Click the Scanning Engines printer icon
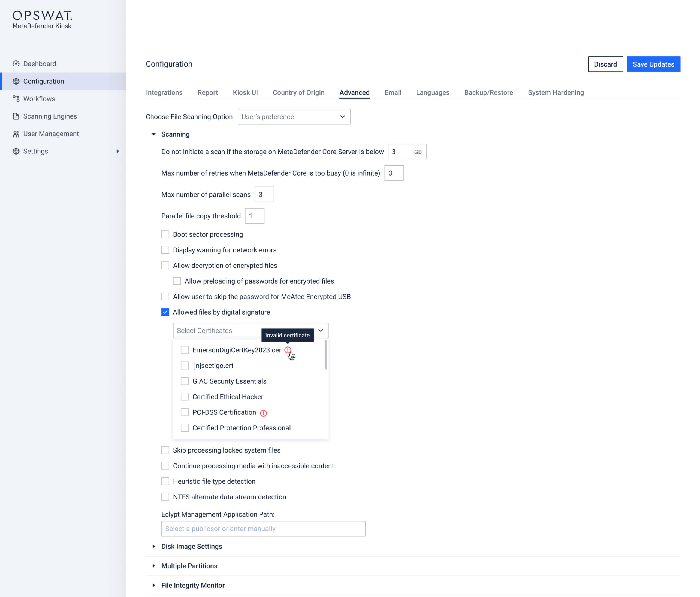700x597 pixels. [16, 116]
